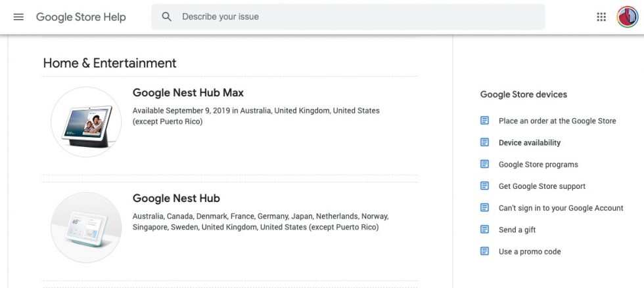This screenshot has width=644, height=288.
Task: Click the Google Nest Hub product image
Action: click(x=86, y=227)
